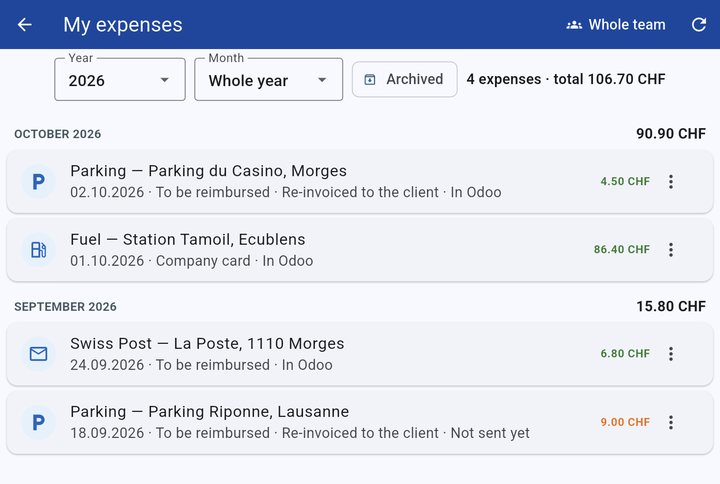
Task: Open Parking Riponne, Lausanne expense
Action: (360, 422)
